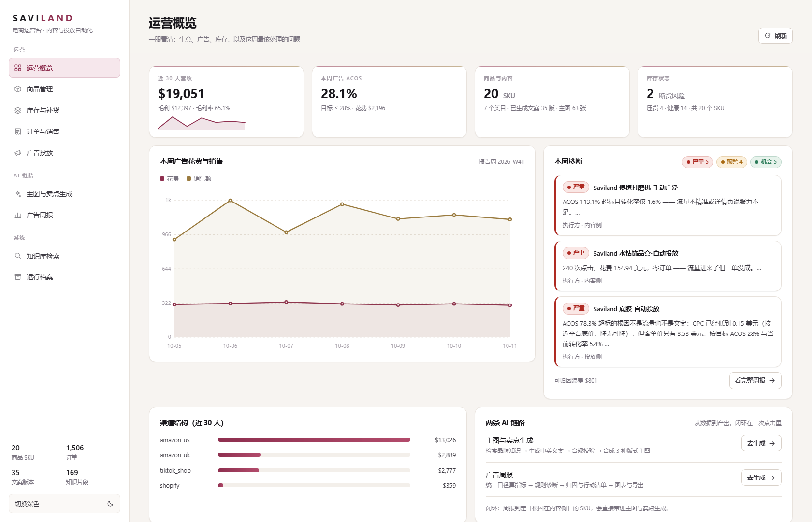Image resolution: width=812 pixels, height=522 pixels.
Task: Filter diagnoses by 机会 5 badge
Action: (766, 162)
